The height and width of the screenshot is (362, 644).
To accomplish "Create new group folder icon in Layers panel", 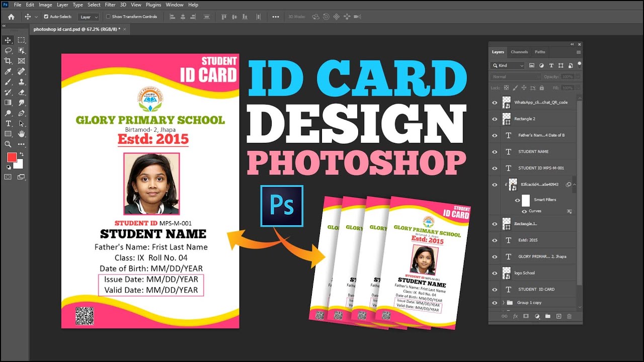I will pyautogui.click(x=548, y=316).
